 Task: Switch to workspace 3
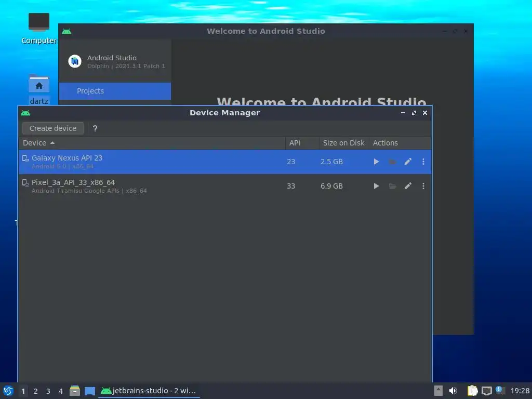click(48, 391)
